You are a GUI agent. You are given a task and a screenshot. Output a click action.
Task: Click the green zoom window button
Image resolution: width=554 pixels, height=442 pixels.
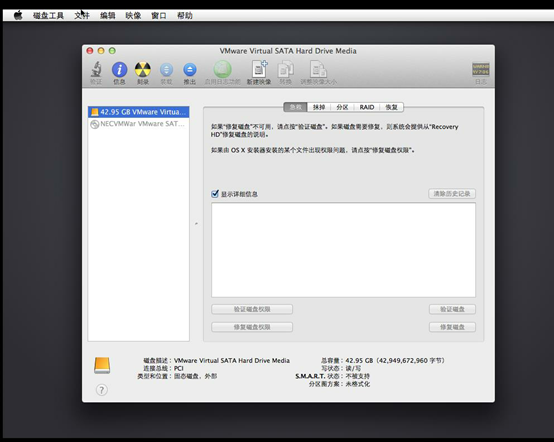pos(112,51)
